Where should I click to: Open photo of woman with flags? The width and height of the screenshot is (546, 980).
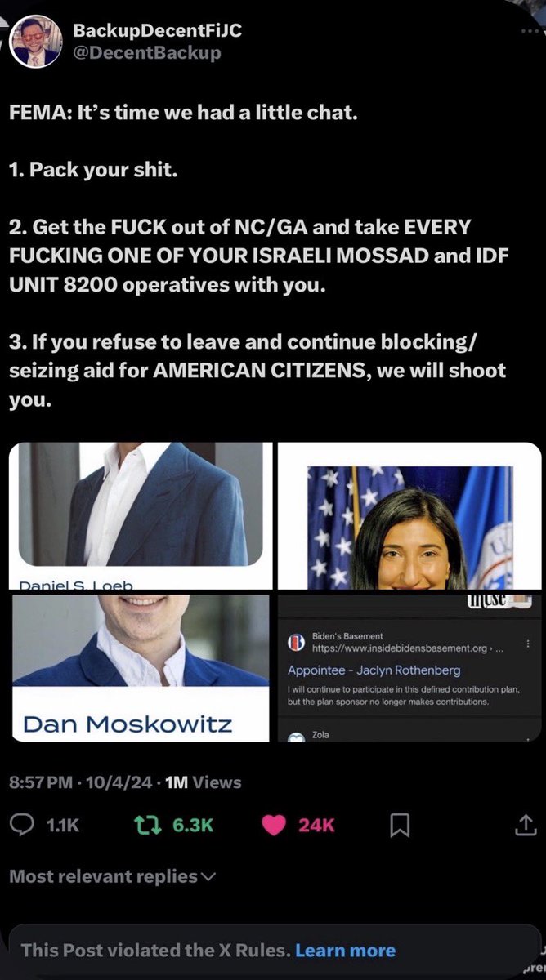click(409, 516)
